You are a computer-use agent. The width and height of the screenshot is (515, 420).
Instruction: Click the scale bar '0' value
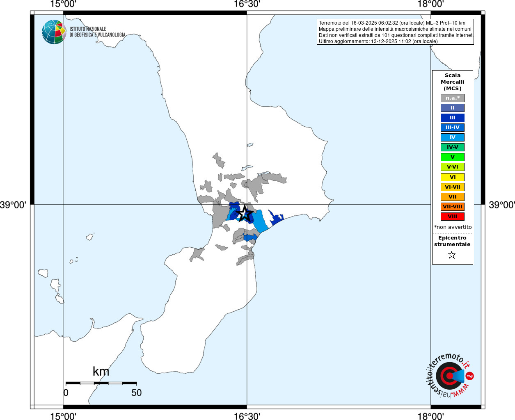(x=66, y=393)
